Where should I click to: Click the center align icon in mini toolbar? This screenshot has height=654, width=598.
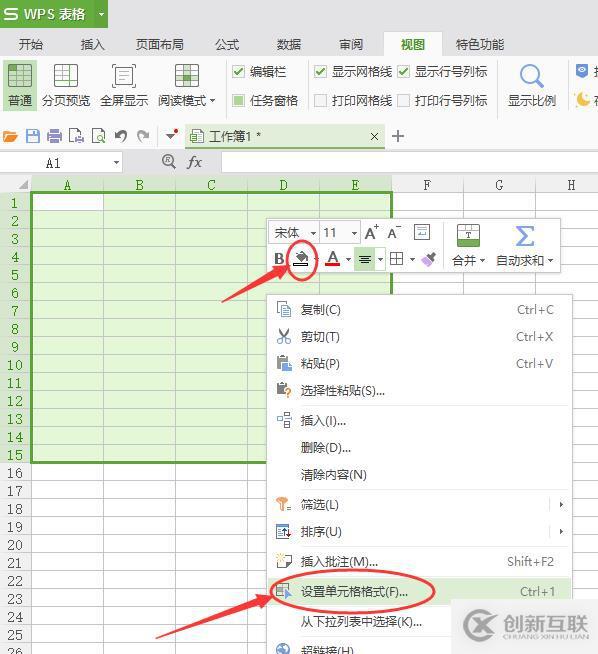[x=365, y=259]
